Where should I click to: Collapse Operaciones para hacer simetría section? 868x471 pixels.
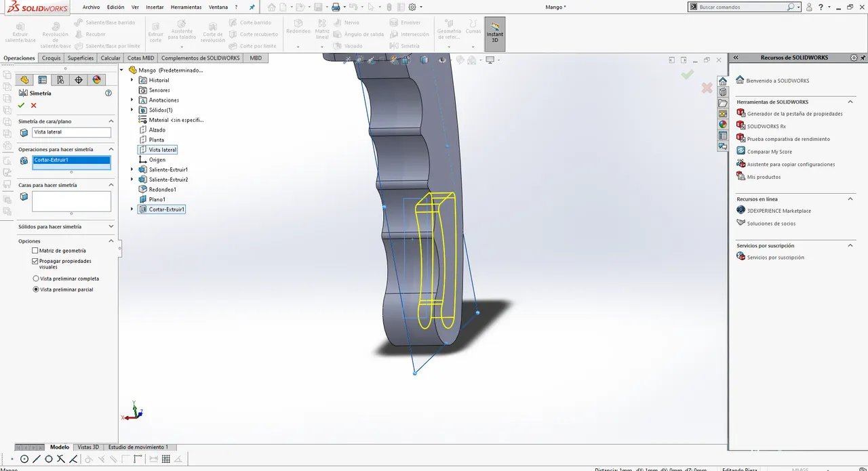pyautogui.click(x=111, y=149)
